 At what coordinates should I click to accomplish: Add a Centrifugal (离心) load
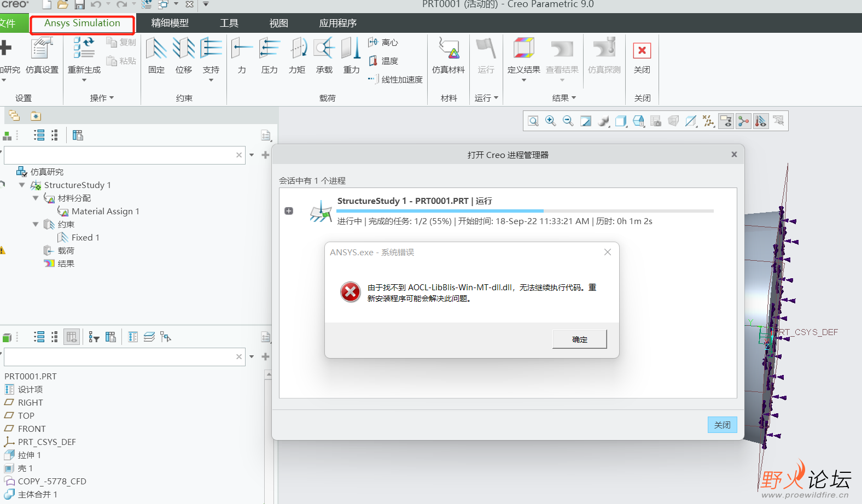coord(383,42)
